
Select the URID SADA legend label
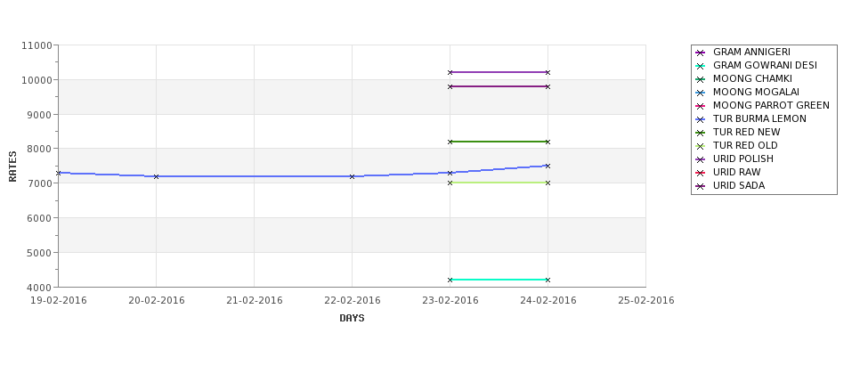pos(738,185)
